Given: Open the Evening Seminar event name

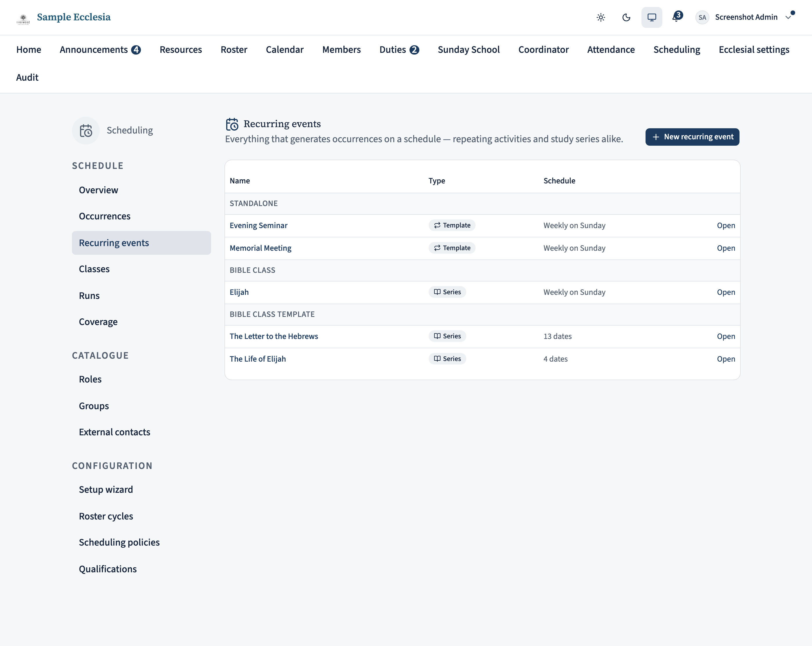Looking at the screenshot, I should click(258, 225).
